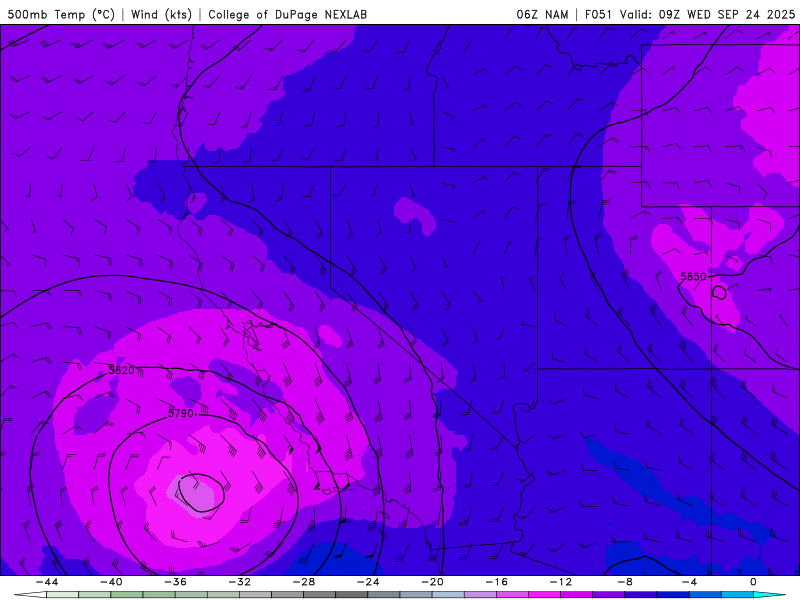Click the magenta swatch below -12 on scale

point(576,595)
